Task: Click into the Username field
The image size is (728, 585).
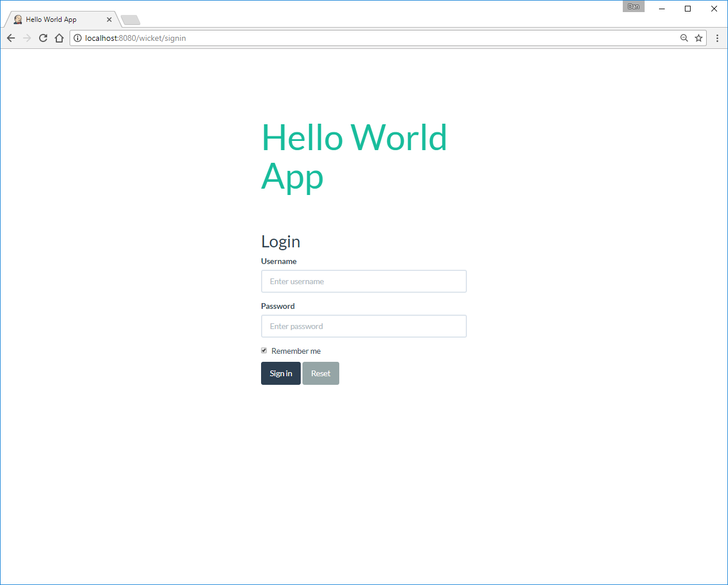Action: pos(363,281)
